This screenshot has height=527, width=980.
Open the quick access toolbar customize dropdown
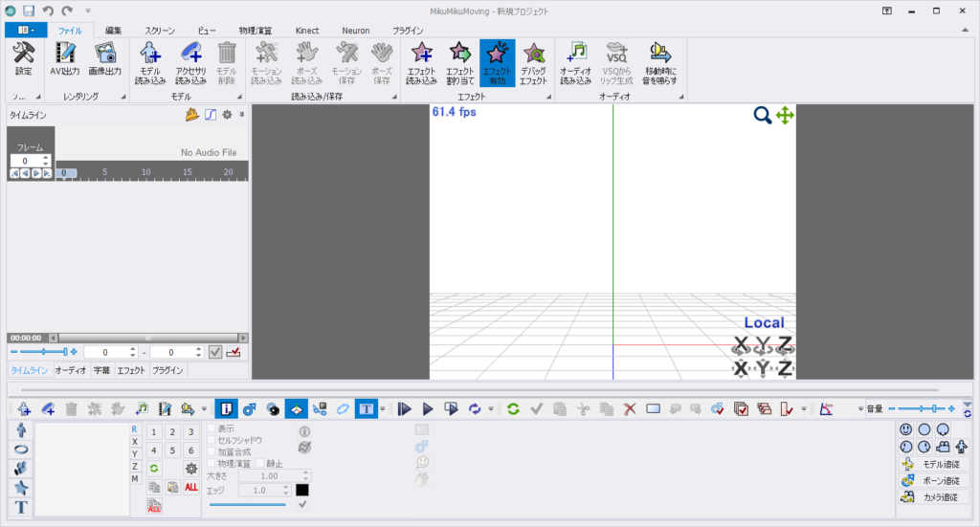coord(88,10)
